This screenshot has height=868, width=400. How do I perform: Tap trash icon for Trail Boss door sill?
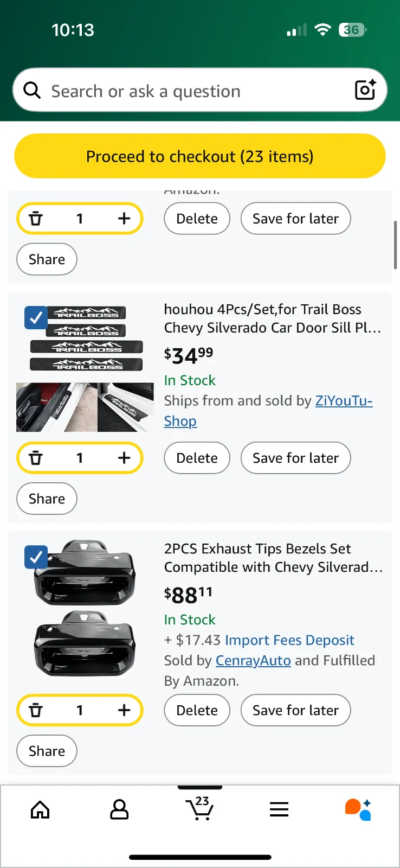(x=36, y=458)
